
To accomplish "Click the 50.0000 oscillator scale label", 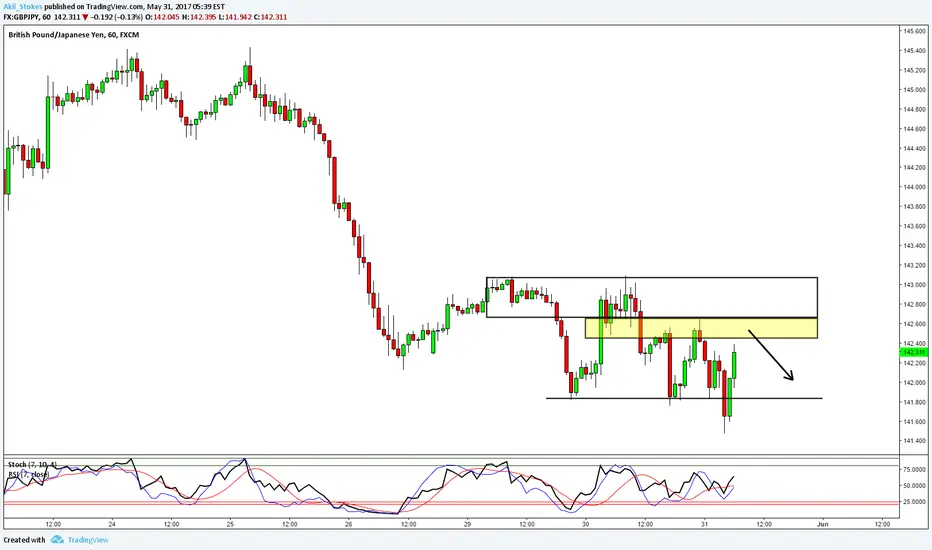I will point(914,485).
